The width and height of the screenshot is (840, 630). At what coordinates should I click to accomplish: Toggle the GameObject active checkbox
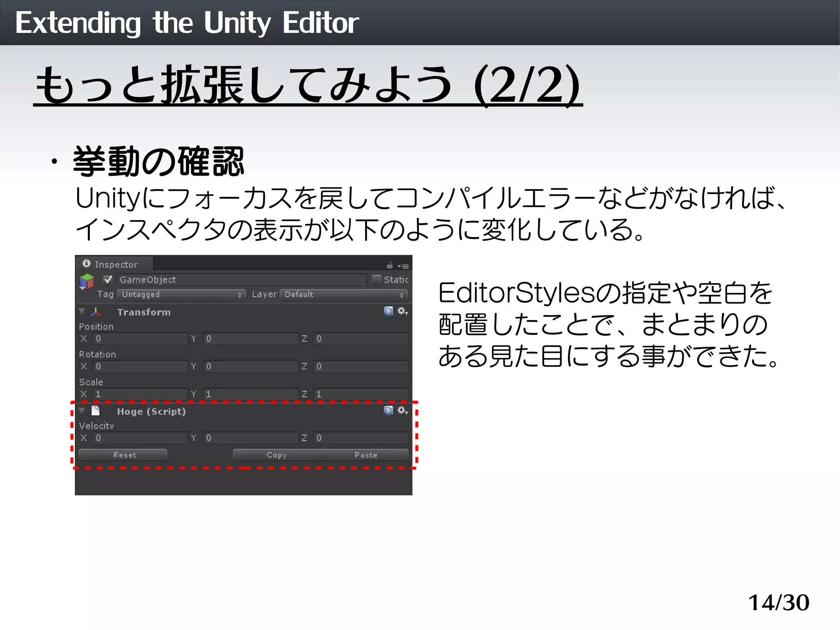[x=108, y=279]
